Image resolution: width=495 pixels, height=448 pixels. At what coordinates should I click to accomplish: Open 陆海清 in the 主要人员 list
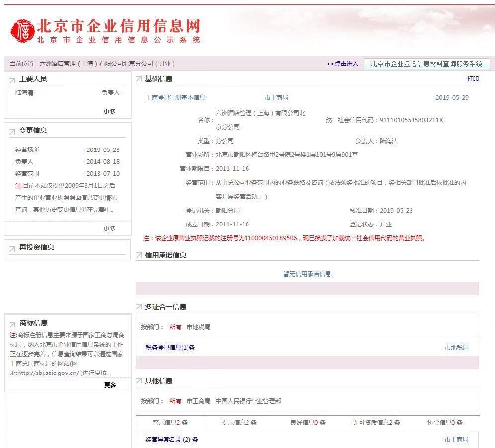click(x=24, y=93)
